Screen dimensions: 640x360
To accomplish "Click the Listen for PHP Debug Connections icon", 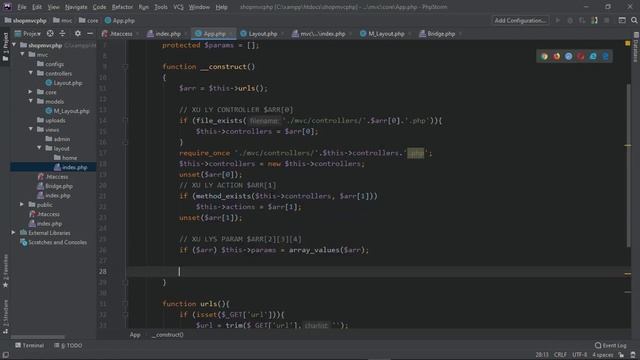I will tap(594, 20).
